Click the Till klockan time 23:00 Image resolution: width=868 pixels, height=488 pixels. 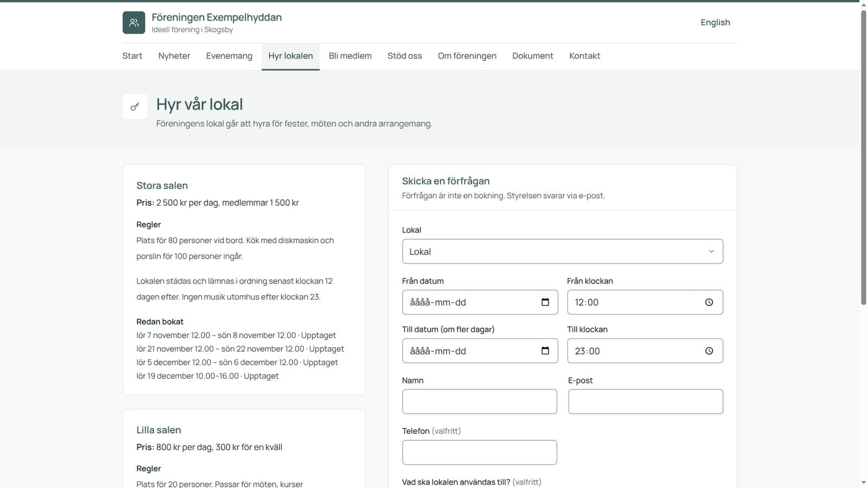point(588,351)
